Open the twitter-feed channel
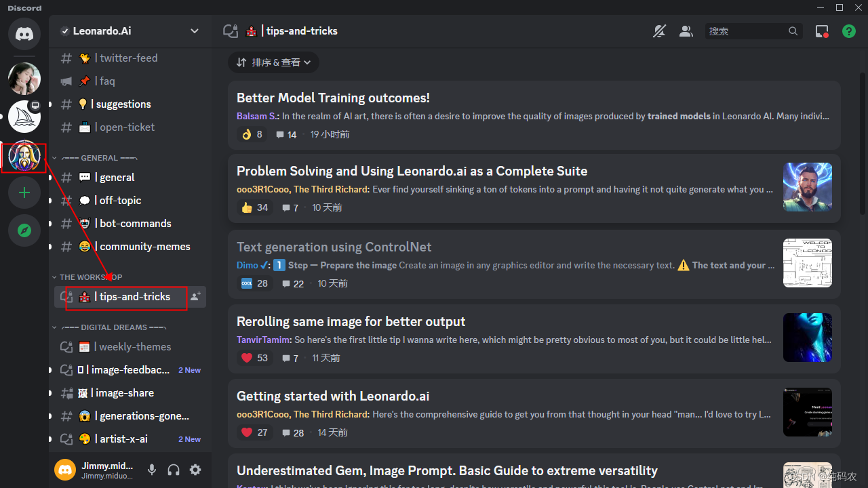Screen dimensions: 868x488 pyautogui.click(x=130, y=58)
